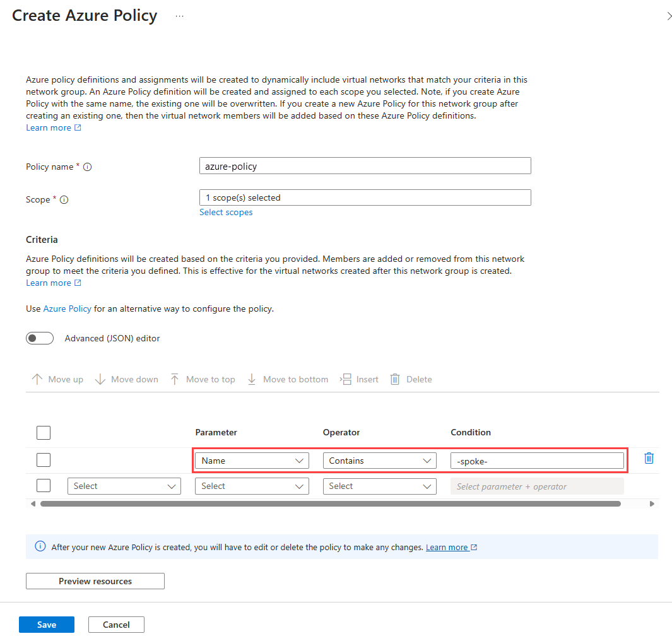Save the Azure Policy

pos(46,624)
